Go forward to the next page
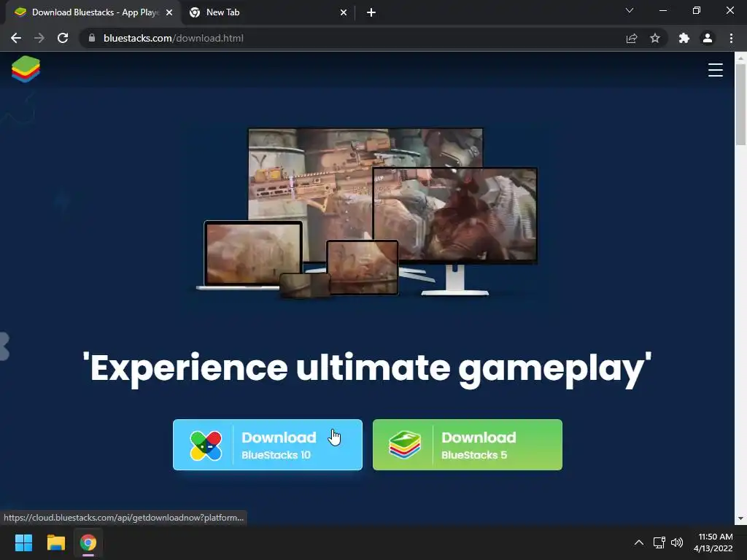 [39, 38]
